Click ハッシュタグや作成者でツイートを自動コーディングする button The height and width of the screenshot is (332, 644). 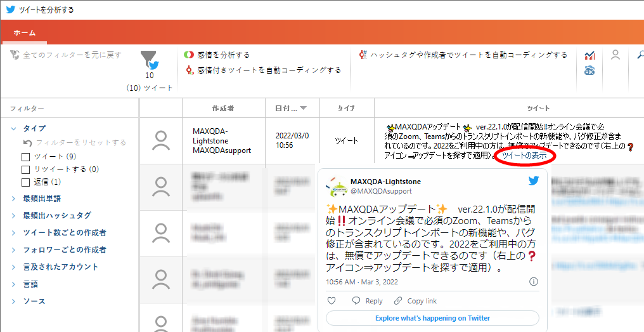click(x=463, y=55)
